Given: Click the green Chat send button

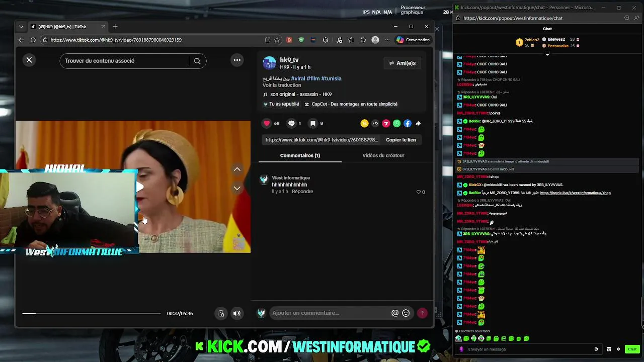Looking at the screenshot, I should [632, 349].
